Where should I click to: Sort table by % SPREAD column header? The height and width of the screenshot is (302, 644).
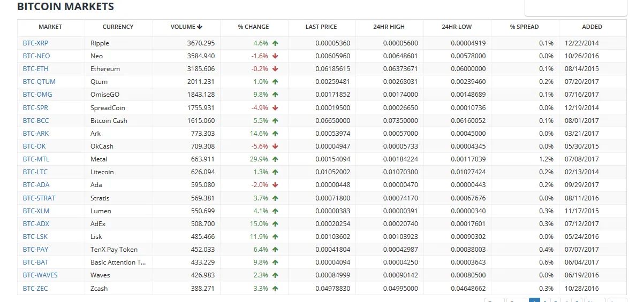tap(525, 27)
